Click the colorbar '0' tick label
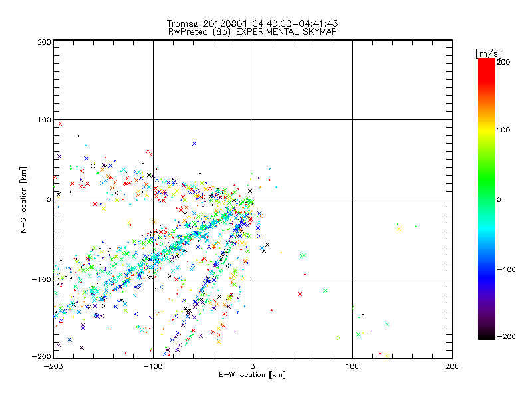The height and width of the screenshot is (399, 532). 499,199
